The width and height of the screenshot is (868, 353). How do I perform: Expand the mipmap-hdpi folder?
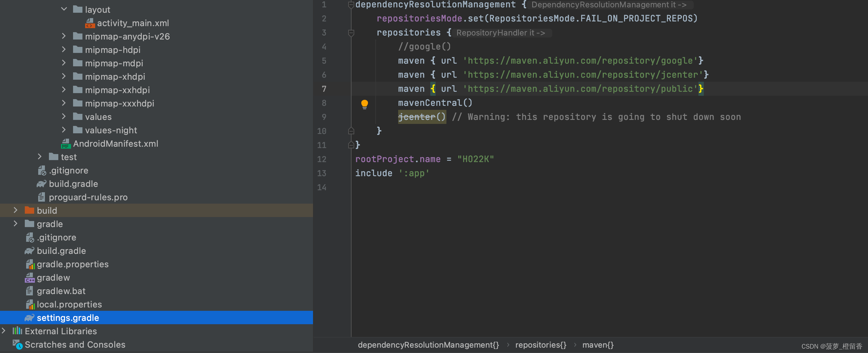(64, 50)
